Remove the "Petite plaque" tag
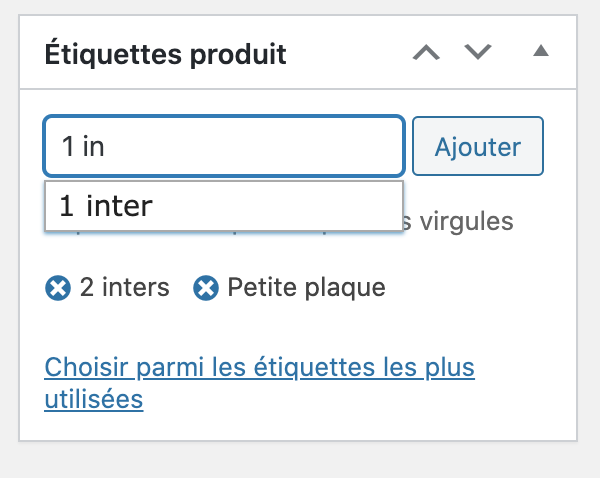The image size is (600, 478). tap(206, 288)
